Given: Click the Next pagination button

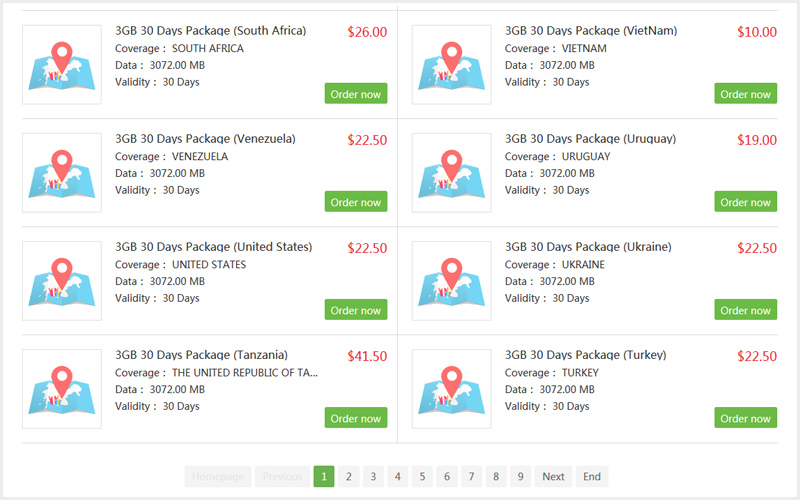Looking at the screenshot, I should click(x=553, y=477).
